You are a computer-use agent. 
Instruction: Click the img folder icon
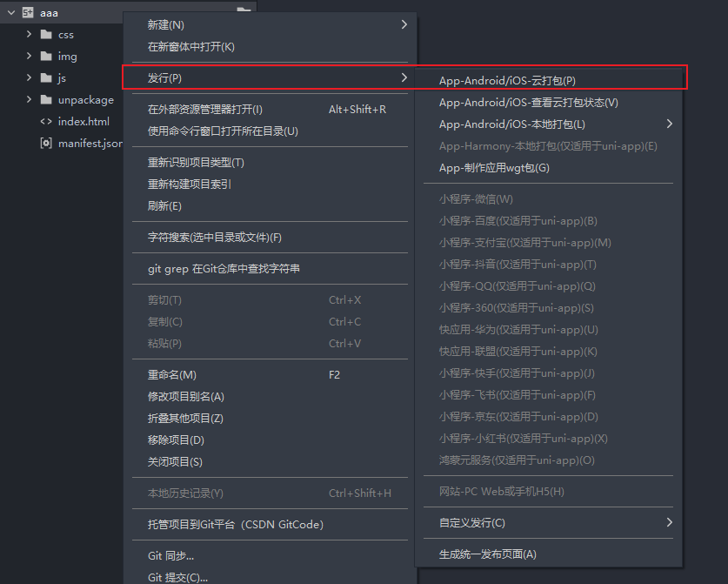48,56
